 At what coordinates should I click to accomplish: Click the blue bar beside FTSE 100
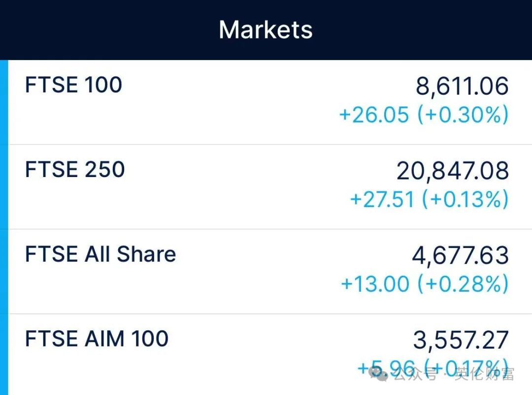[4, 102]
